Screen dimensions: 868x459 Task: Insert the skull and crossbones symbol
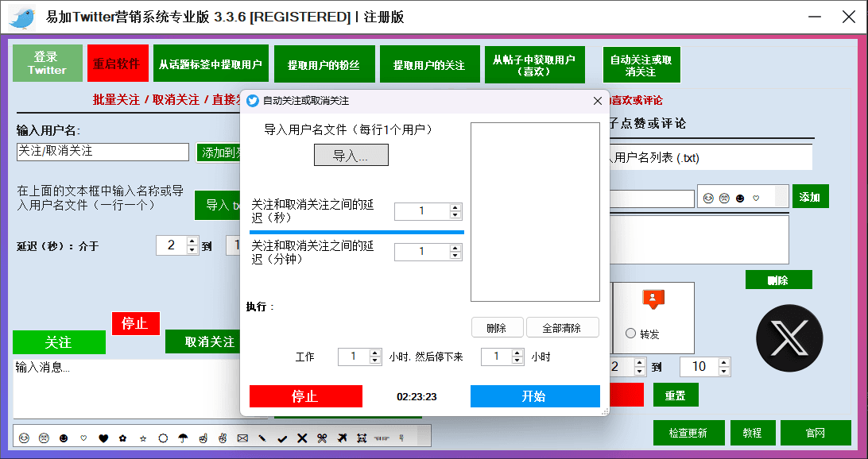[x=362, y=438]
